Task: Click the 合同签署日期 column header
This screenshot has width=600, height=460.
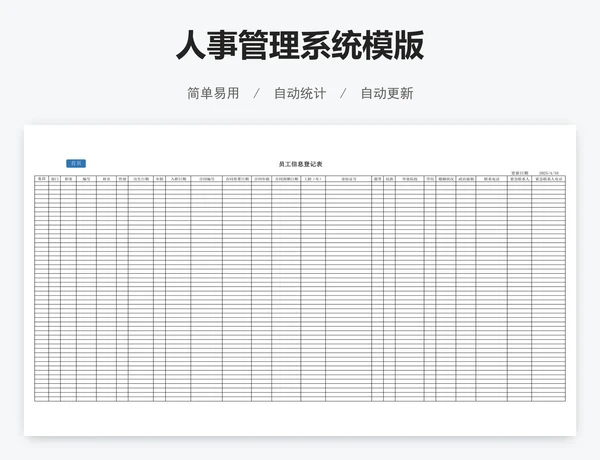Action: pyautogui.click(x=237, y=179)
